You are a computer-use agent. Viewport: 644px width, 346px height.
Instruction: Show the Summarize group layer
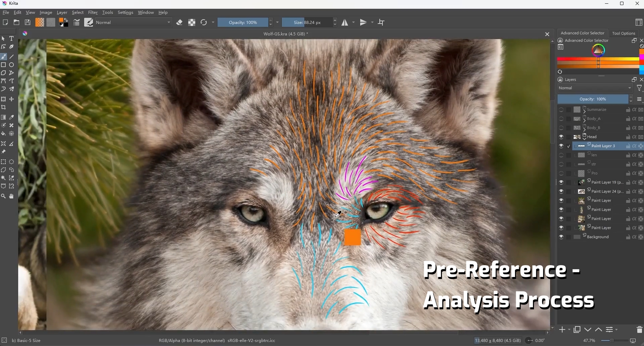(561, 109)
